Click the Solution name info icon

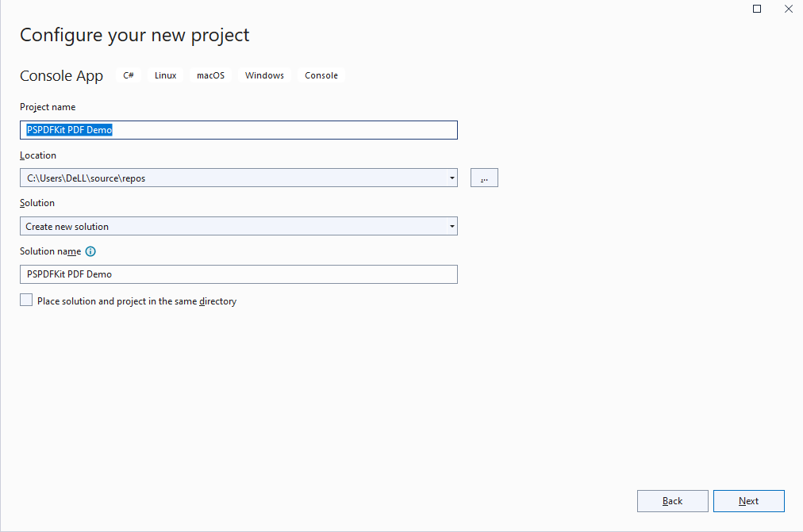90,251
